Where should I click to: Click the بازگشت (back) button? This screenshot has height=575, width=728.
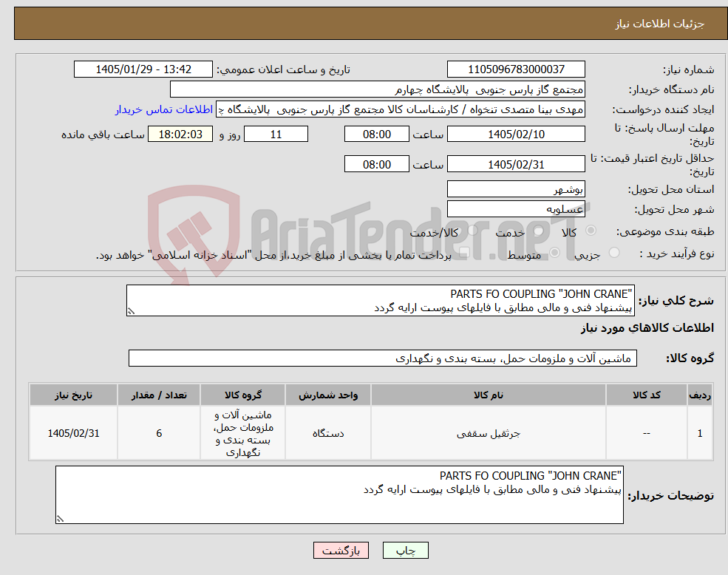[341, 551]
